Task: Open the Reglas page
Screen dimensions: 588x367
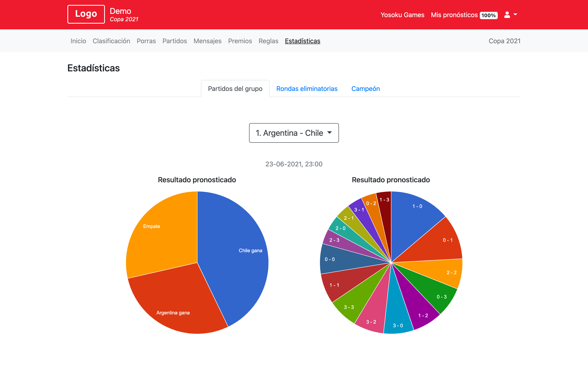Action: (x=268, y=41)
